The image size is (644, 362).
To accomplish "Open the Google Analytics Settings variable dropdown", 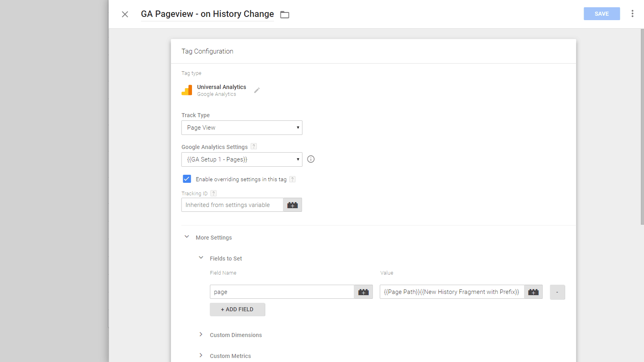I will tap(242, 159).
